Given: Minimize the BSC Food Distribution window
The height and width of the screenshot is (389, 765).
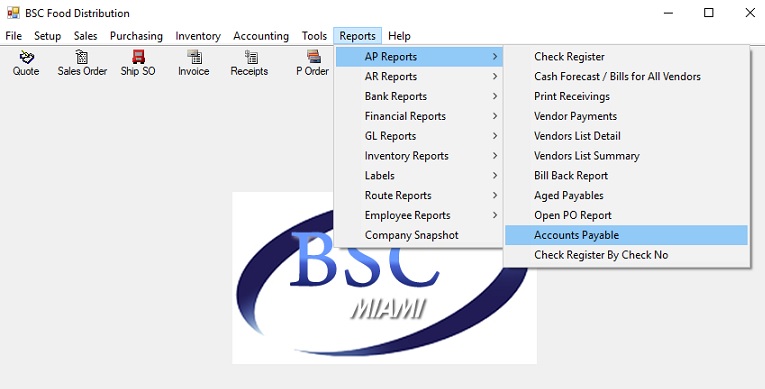Looking at the screenshot, I should pyautogui.click(x=668, y=13).
